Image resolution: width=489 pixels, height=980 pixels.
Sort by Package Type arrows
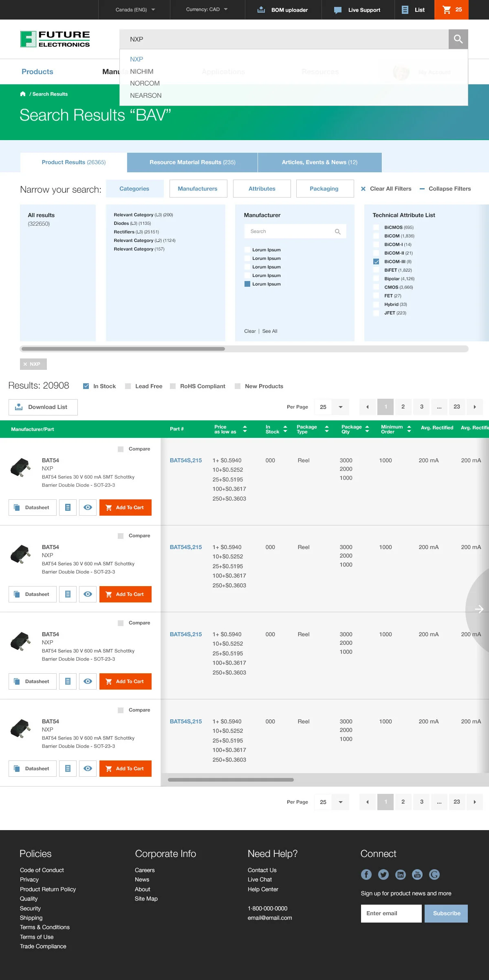(x=327, y=429)
